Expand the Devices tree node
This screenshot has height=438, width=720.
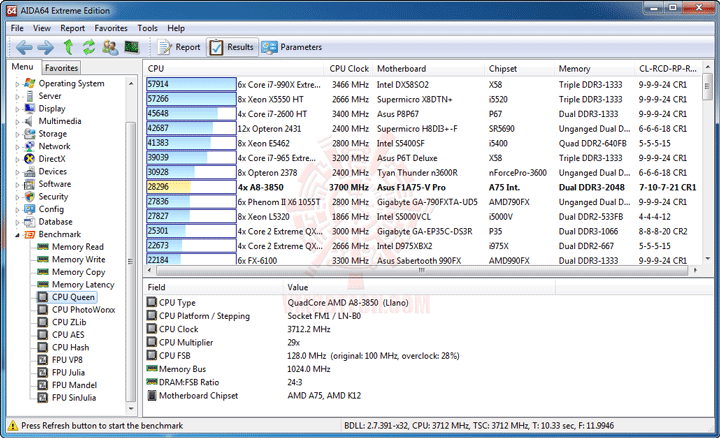click(17, 172)
